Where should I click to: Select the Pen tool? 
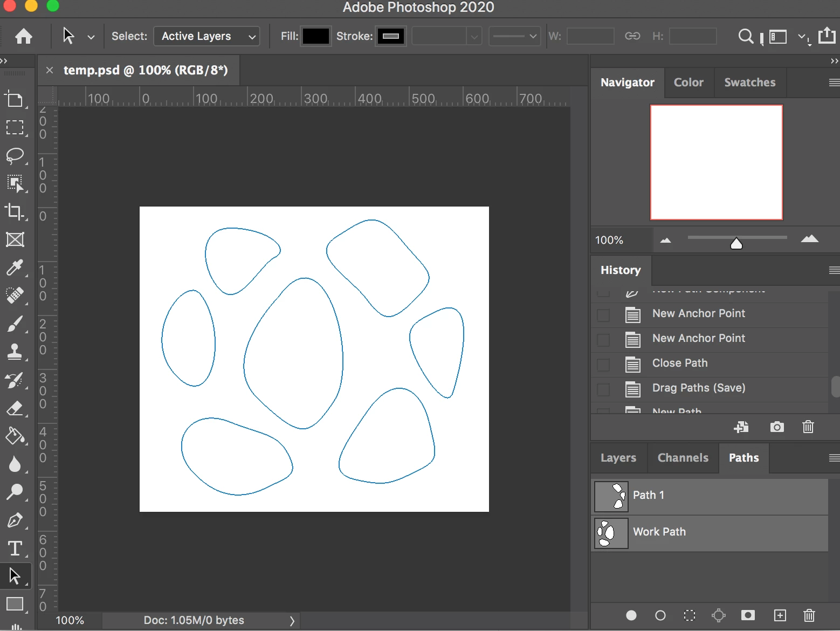coord(15,520)
